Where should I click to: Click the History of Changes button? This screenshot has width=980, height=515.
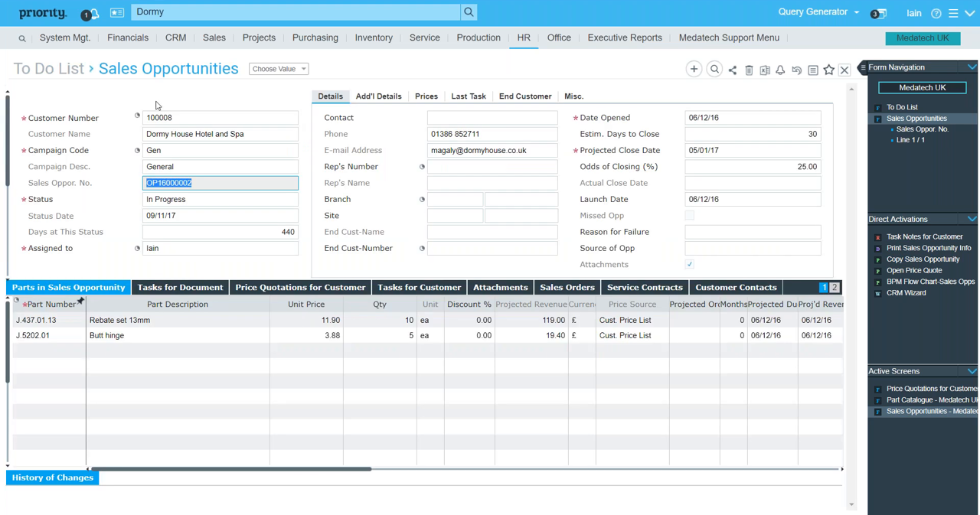[x=53, y=478]
